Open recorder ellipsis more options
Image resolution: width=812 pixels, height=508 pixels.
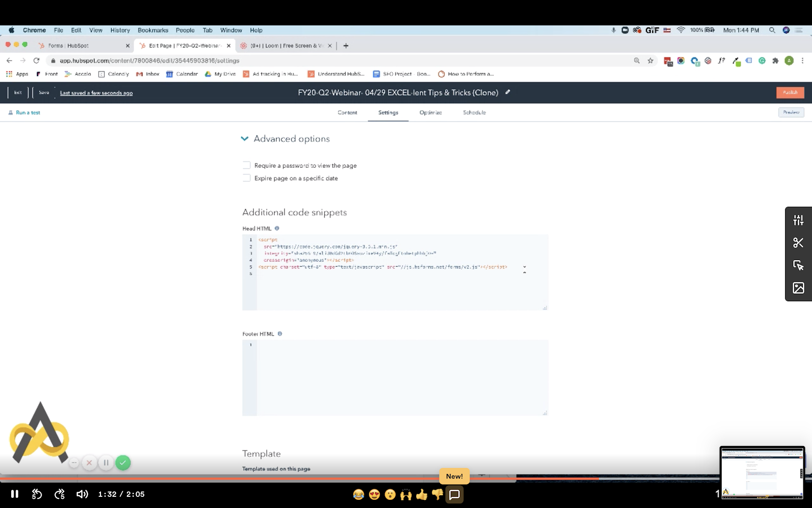[74, 463]
